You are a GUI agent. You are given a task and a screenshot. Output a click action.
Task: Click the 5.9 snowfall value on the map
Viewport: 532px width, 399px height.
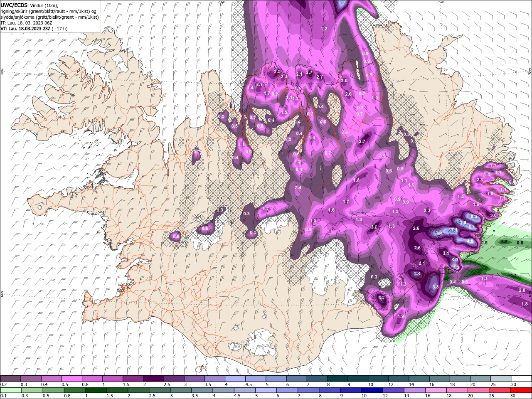point(463,223)
